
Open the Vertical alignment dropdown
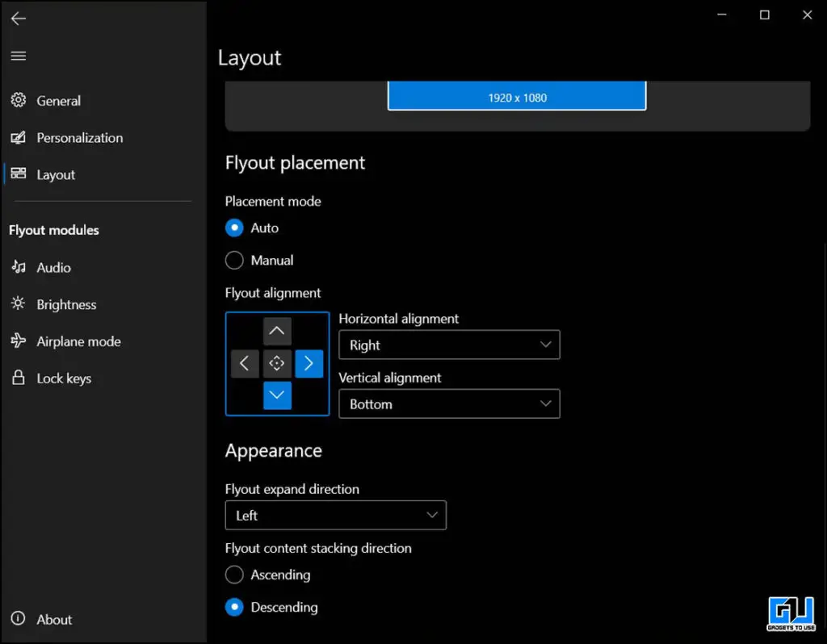[449, 404]
